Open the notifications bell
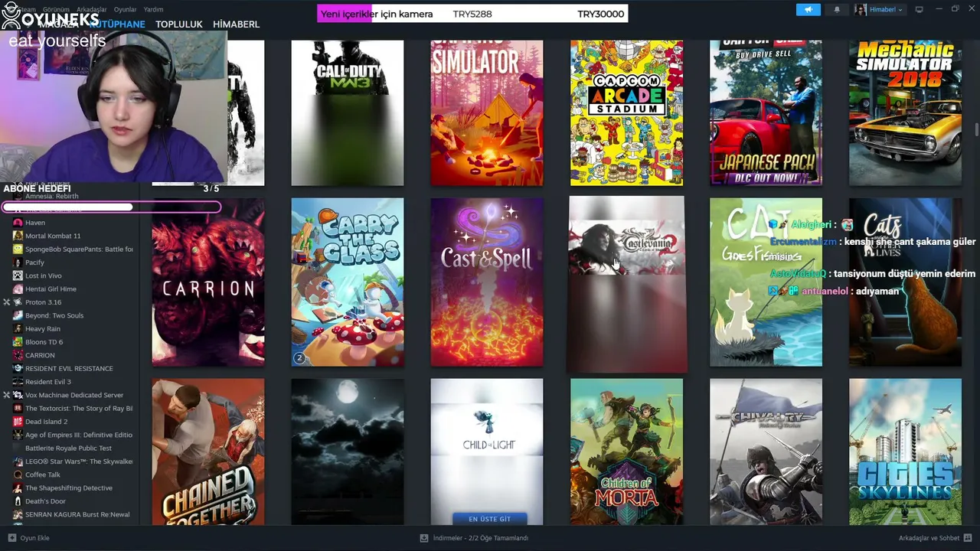The width and height of the screenshot is (980, 551). (x=837, y=9)
